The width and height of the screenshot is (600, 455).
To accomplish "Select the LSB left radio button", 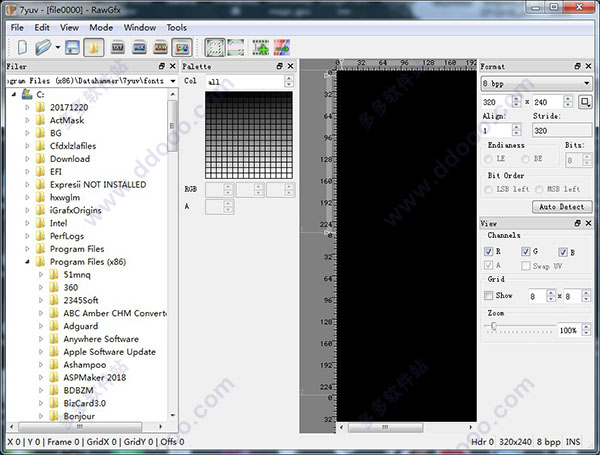I will 488,189.
